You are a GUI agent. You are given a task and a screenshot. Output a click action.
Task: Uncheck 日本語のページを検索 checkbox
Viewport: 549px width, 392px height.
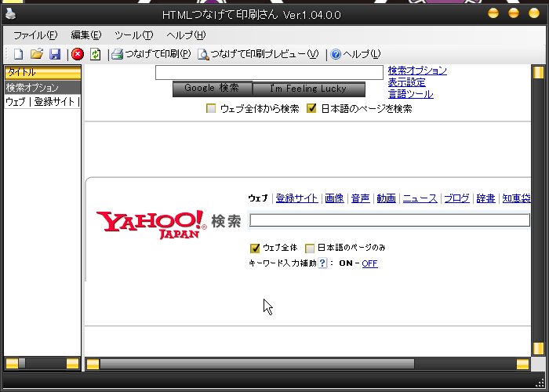coord(311,108)
